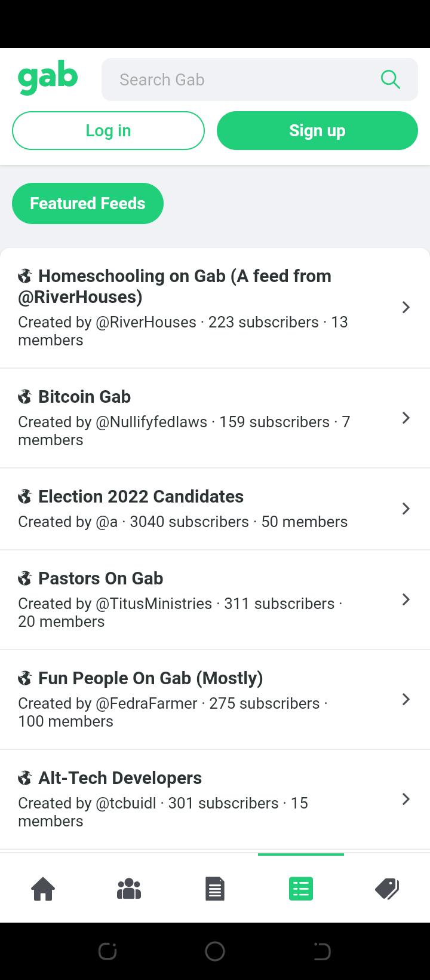The width and height of the screenshot is (430, 980).
Task: Open Pastors On Gab feed entry
Action: (215, 599)
